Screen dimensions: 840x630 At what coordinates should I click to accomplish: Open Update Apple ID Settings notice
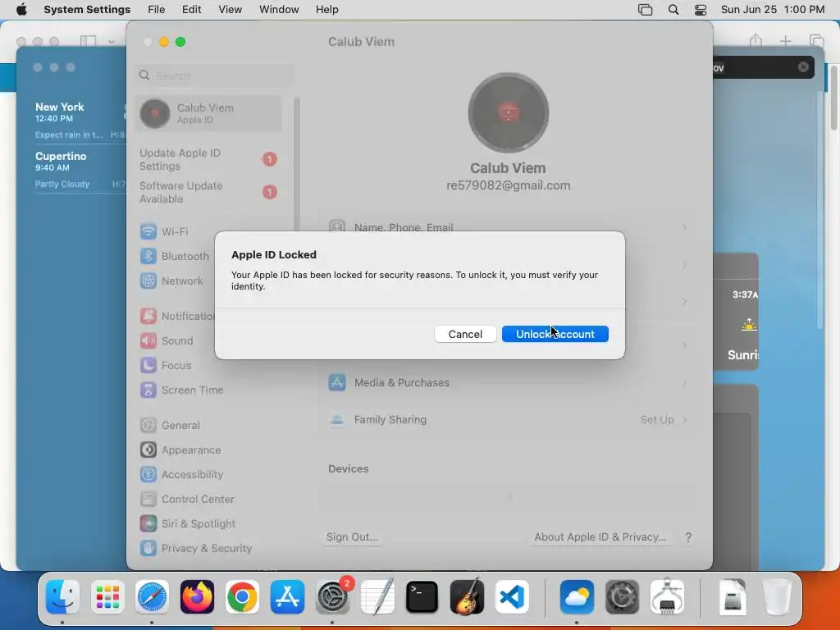pos(208,160)
